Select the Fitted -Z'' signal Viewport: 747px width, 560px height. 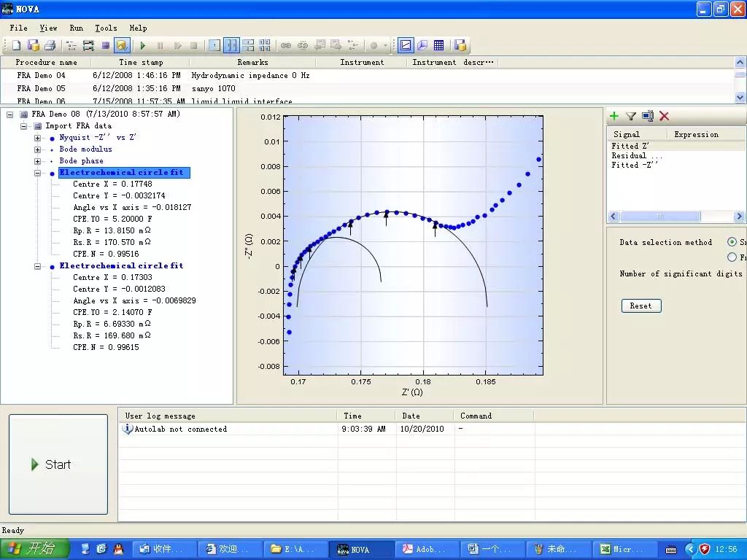click(x=635, y=166)
